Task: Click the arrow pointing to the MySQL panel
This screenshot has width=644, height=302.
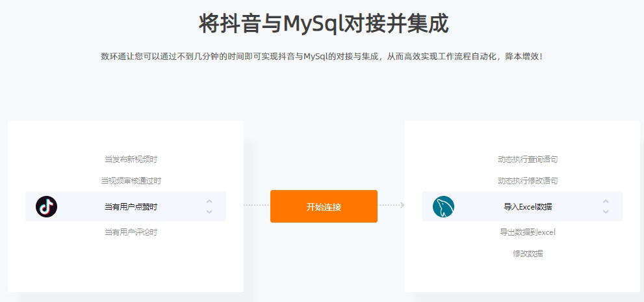Action: (x=402, y=205)
